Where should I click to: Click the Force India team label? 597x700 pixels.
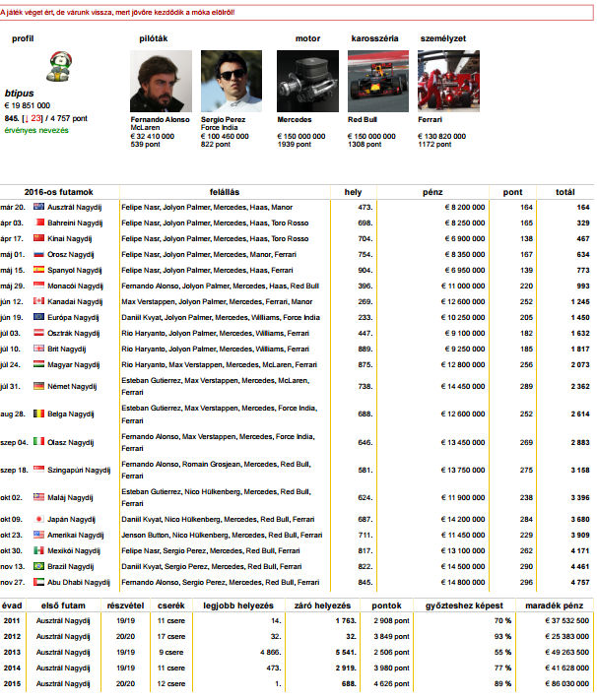(x=219, y=128)
